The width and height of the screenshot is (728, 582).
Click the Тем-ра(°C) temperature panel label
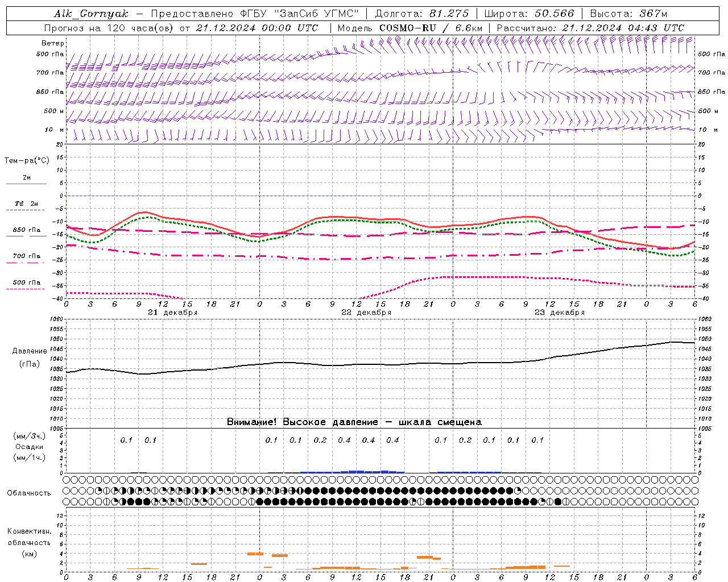point(27,161)
